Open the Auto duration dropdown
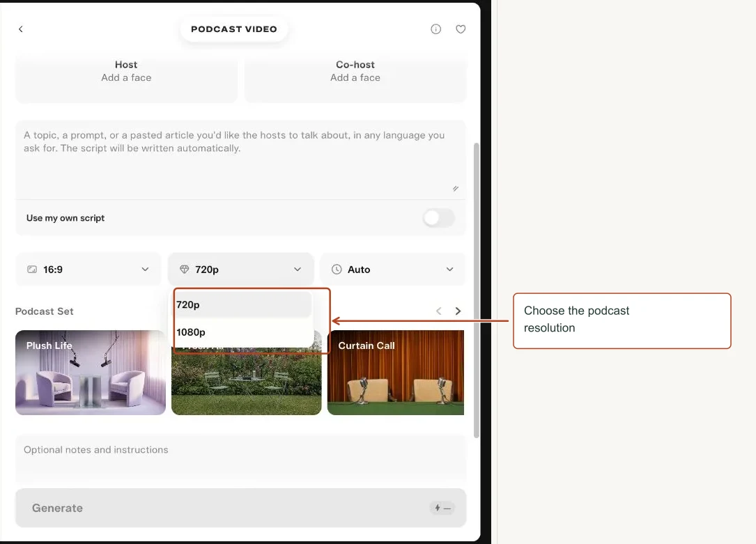Image resolution: width=756 pixels, height=544 pixels. (x=393, y=270)
